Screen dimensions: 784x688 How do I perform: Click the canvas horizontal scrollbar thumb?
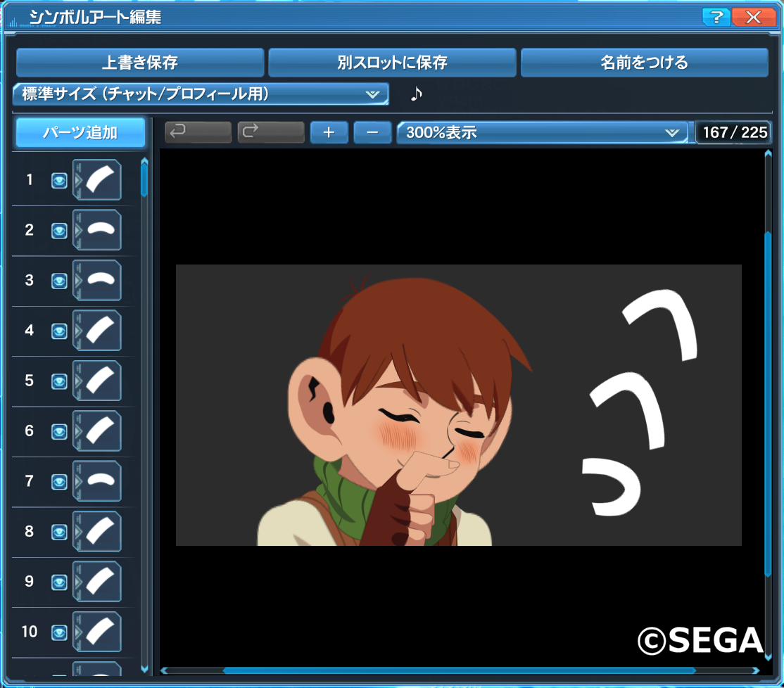tap(459, 670)
